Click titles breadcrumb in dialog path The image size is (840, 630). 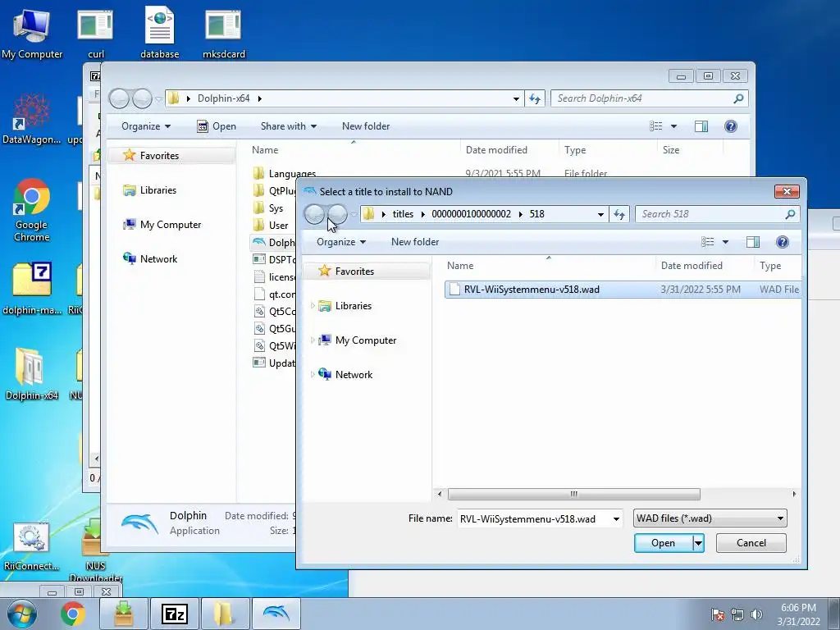403,214
